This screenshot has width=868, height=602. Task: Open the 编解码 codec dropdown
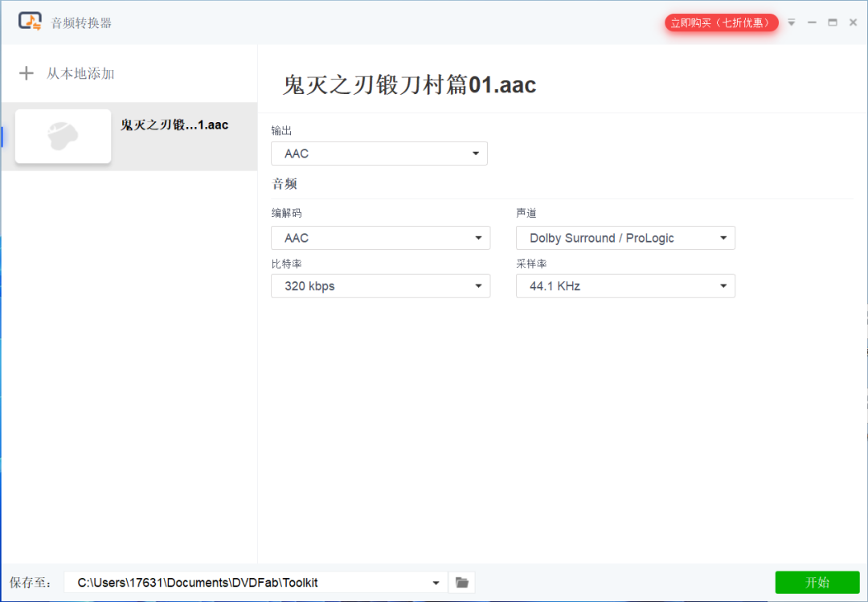[380, 237]
